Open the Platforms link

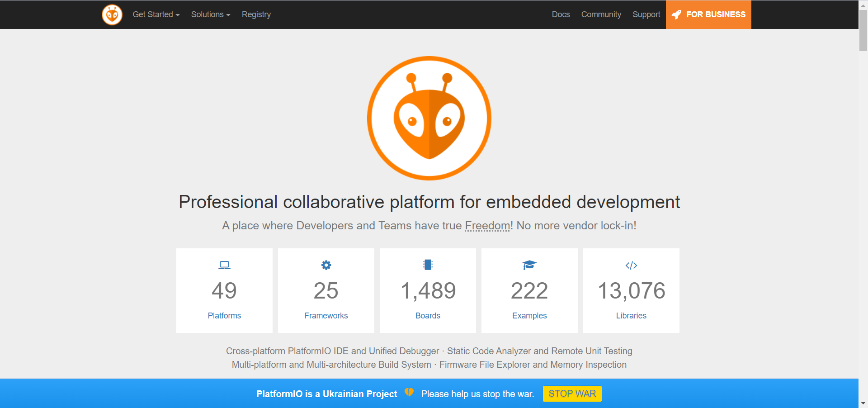tap(224, 316)
